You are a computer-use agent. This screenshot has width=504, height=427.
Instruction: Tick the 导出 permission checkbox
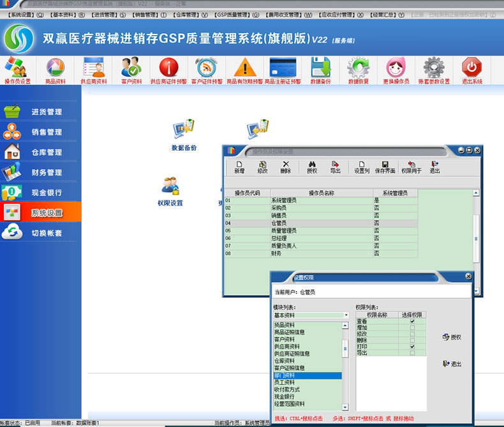[x=412, y=353]
